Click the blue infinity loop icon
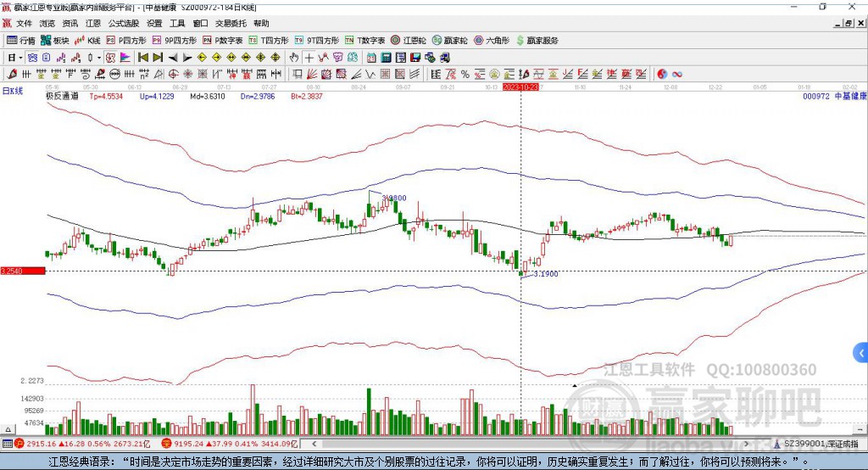The image size is (868, 470). pos(677,75)
